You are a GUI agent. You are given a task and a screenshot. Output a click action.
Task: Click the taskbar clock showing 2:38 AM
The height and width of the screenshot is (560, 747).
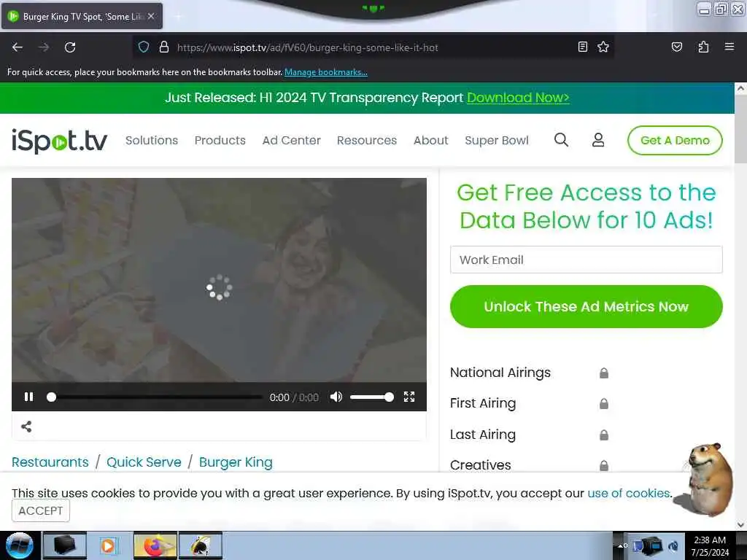[x=710, y=545]
